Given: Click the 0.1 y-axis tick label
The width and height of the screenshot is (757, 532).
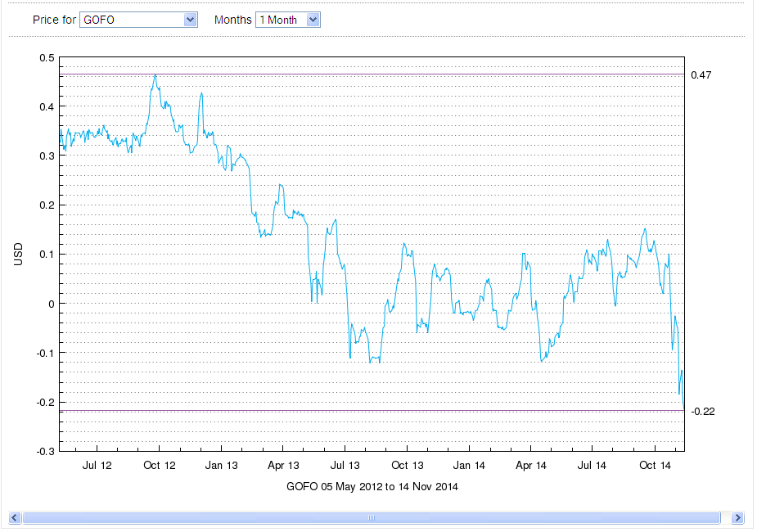Looking at the screenshot, I should click(x=47, y=255).
